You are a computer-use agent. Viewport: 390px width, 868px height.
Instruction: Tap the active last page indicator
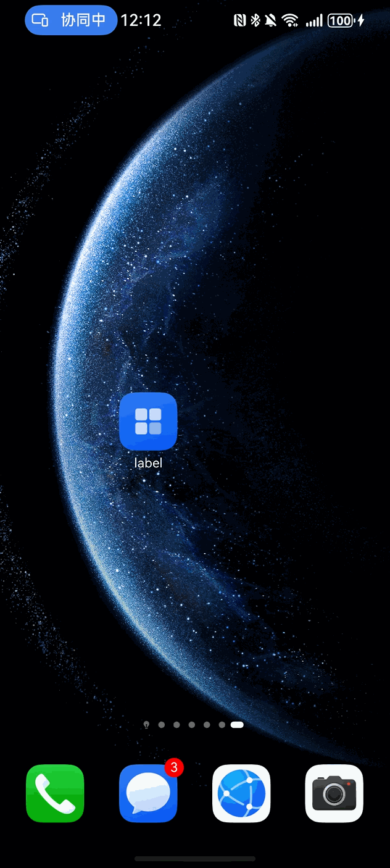[x=237, y=725]
